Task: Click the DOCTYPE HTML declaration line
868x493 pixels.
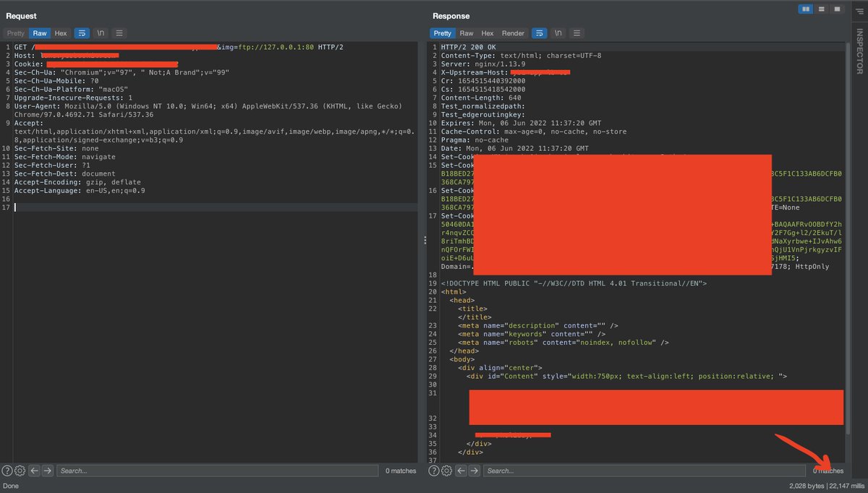Action: tap(574, 283)
